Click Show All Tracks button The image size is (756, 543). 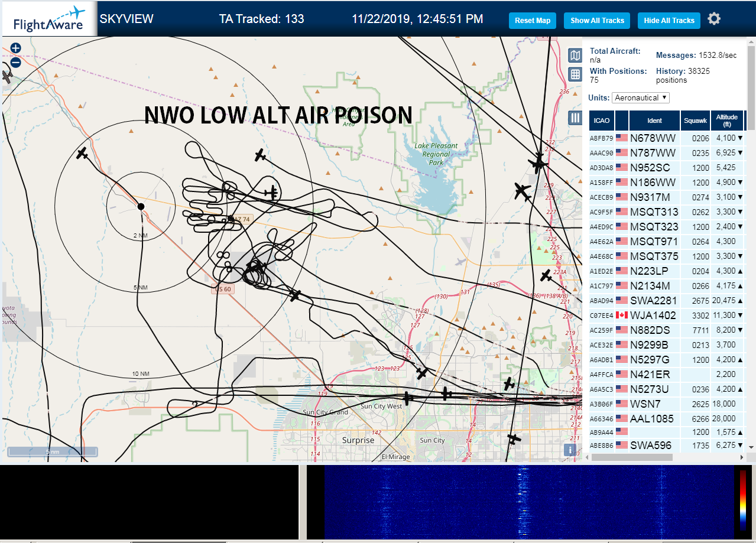597,20
